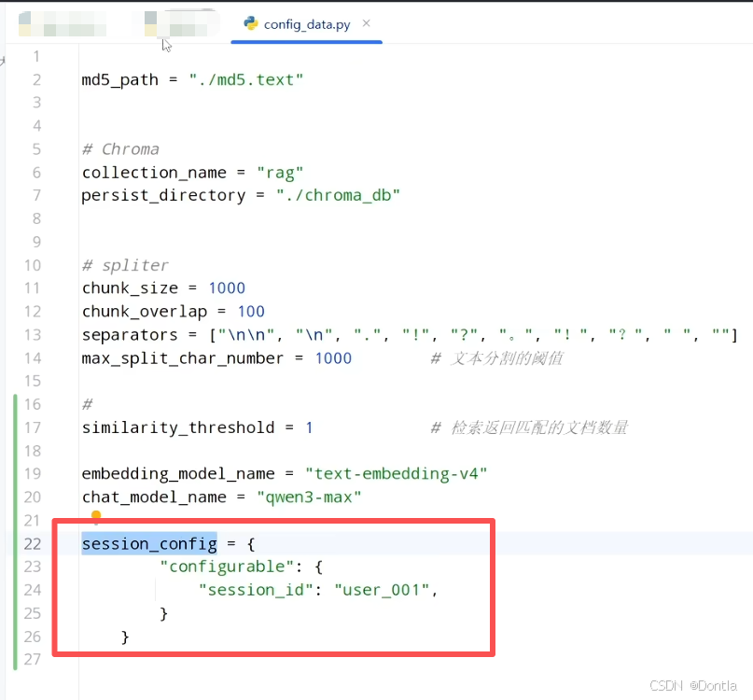Click the "./md5.text" string value
Screen dimensions: 753x700
pos(246,79)
